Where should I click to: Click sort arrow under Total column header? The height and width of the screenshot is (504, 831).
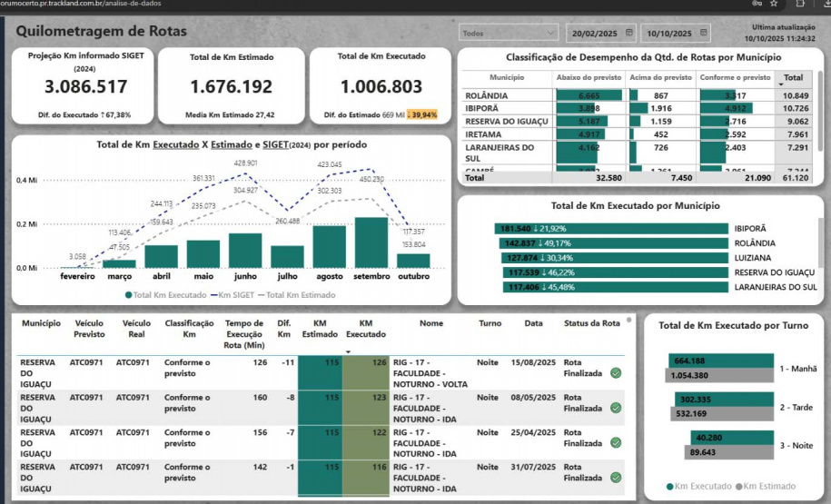click(783, 84)
